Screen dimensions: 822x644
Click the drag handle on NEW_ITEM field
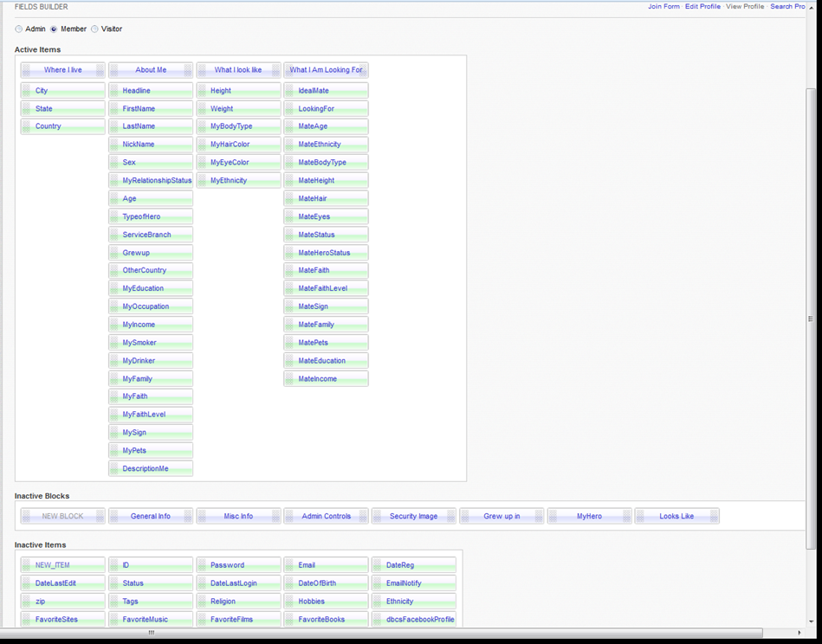27,565
